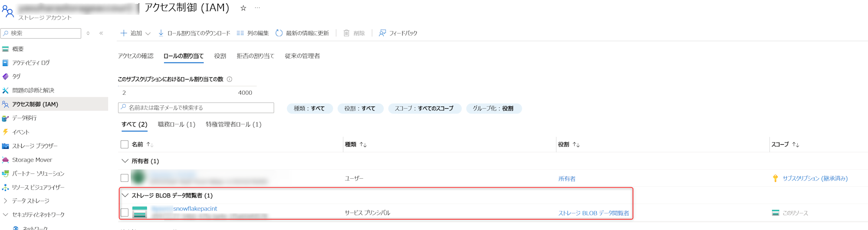Click the refresh (最新の情報に更新) icon
The image size is (868, 230).
[279, 33]
